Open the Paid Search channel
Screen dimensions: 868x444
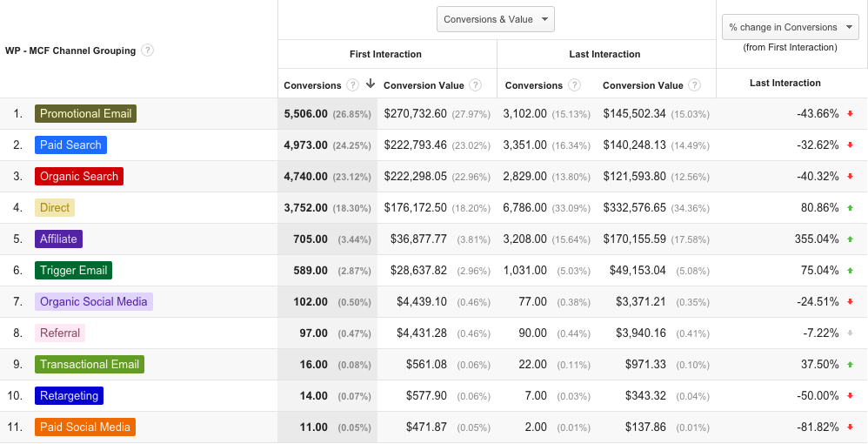pyautogui.click(x=70, y=145)
